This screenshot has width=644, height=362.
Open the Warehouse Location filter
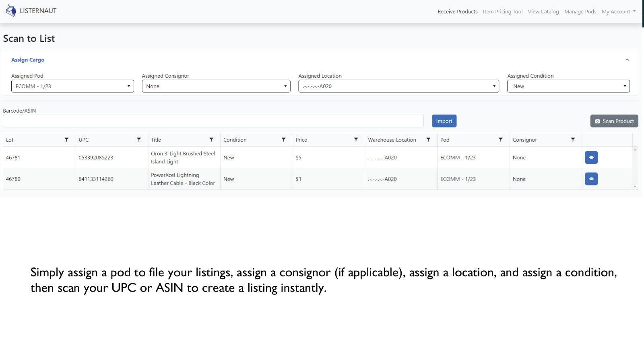click(428, 140)
